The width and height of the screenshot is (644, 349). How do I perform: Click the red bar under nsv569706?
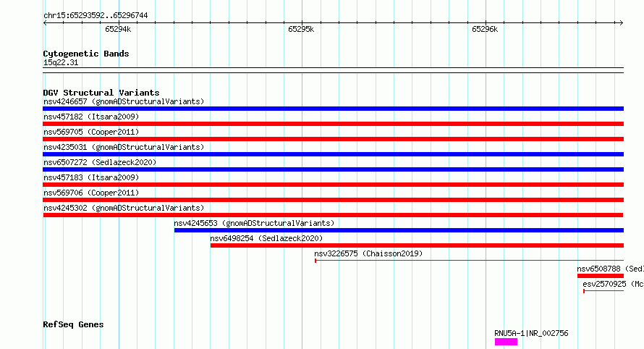pyautogui.click(x=333, y=200)
